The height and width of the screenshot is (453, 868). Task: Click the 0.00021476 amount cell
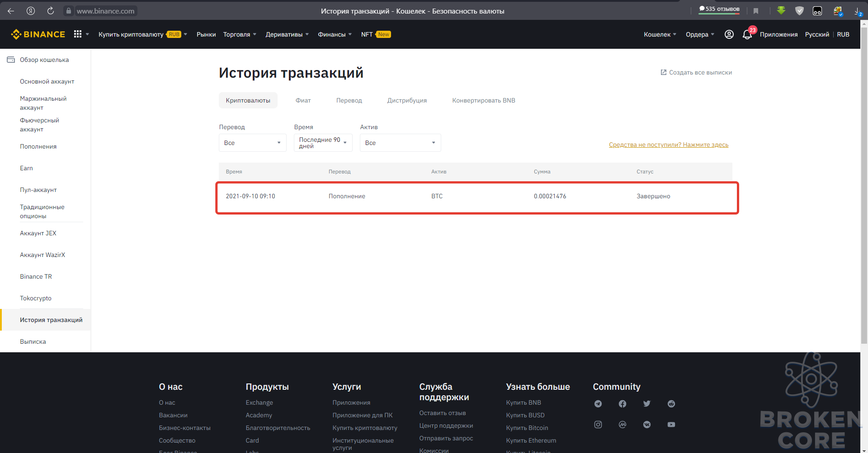550,196
